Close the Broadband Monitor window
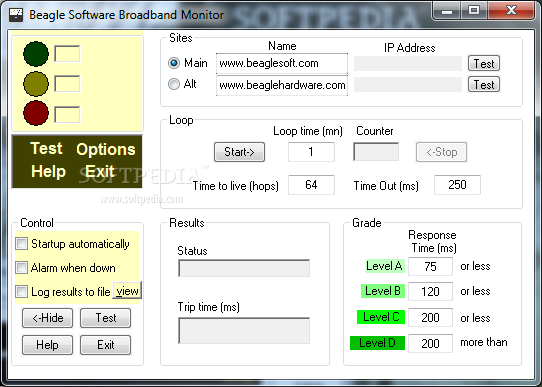Viewport: 542px width, 387px height. (x=511, y=11)
